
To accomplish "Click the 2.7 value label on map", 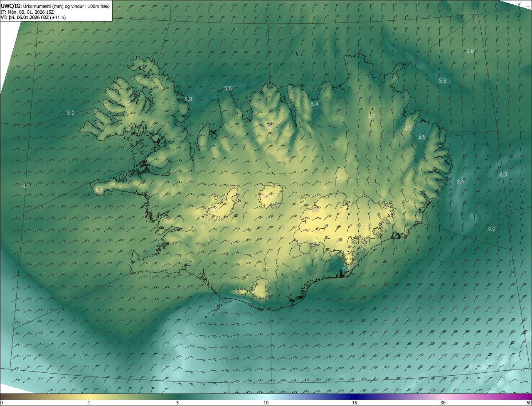I will [372, 116].
